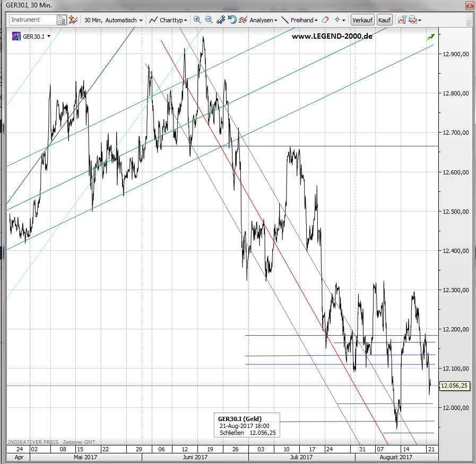
Task: Expand the print options dropdown arrow
Action: pyautogui.click(x=420, y=21)
